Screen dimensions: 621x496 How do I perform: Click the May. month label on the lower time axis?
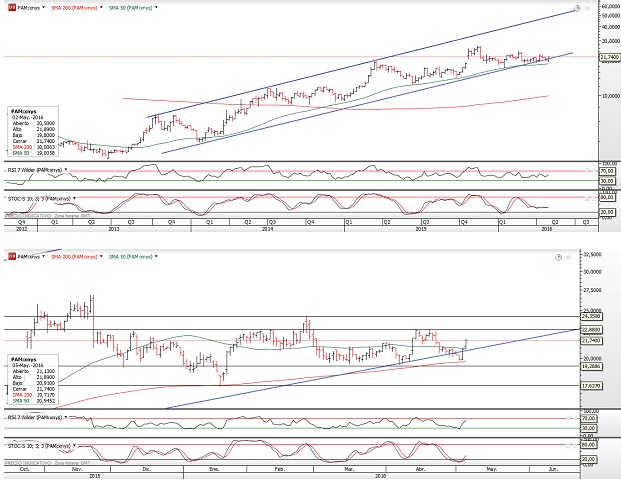(x=491, y=469)
